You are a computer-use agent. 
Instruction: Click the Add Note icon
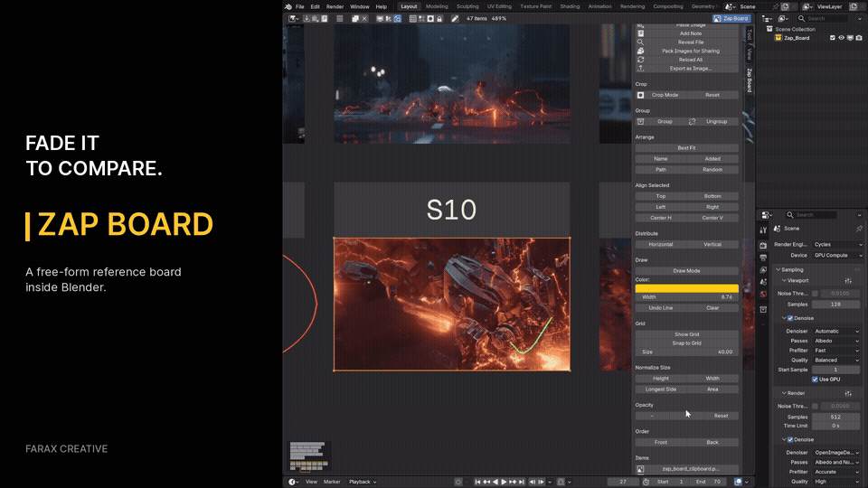click(640, 33)
